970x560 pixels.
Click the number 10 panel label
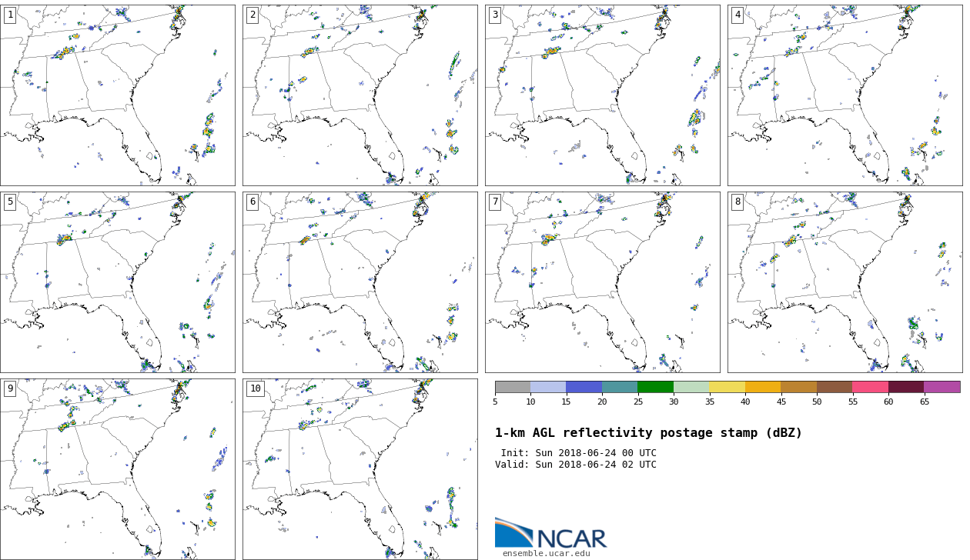pyautogui.click(x=255, y=388)
